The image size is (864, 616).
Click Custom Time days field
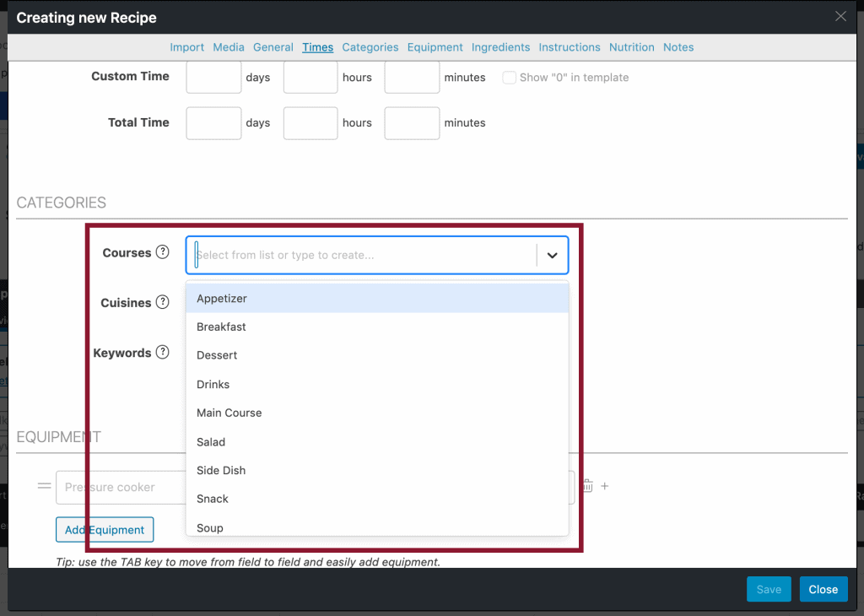point(213,77)
